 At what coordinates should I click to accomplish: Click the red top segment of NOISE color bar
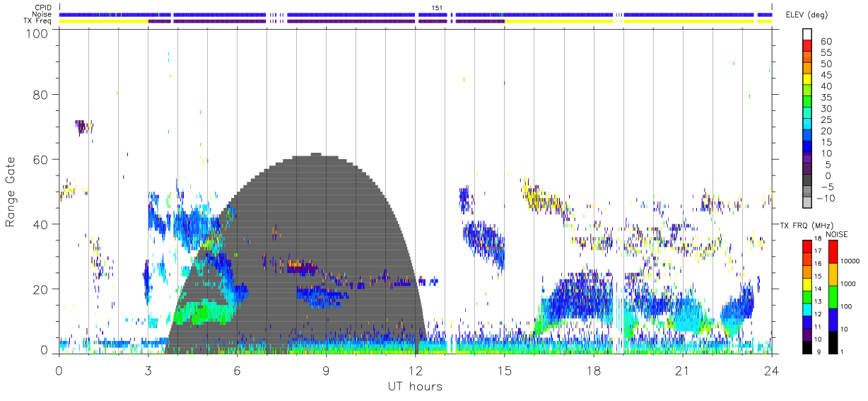pyautogui.click(x=834, y=250)
